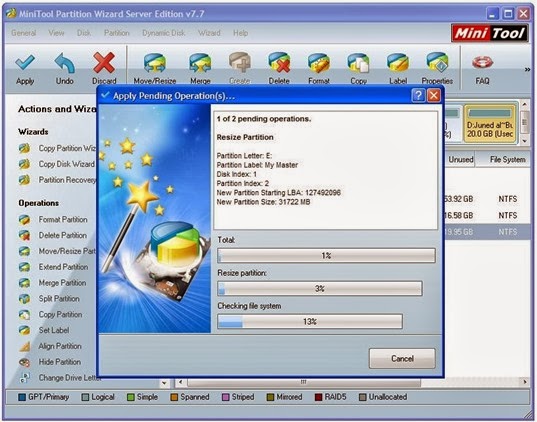Click the Total progress bar
Screen dimensions: 537x422
click(x=326, y=256)
